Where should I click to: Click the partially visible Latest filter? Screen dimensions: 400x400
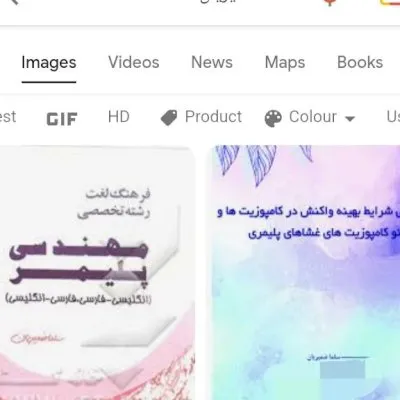coord(8,117)
